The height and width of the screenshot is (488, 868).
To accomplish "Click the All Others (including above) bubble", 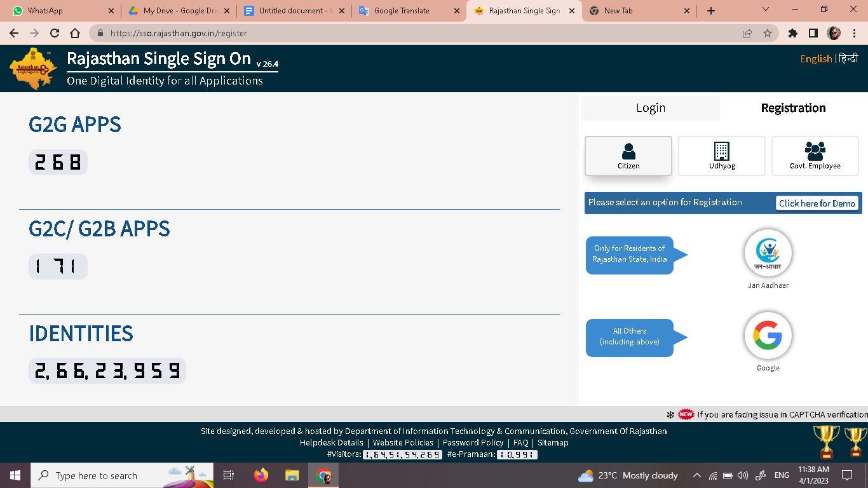I will click(630, 337).
